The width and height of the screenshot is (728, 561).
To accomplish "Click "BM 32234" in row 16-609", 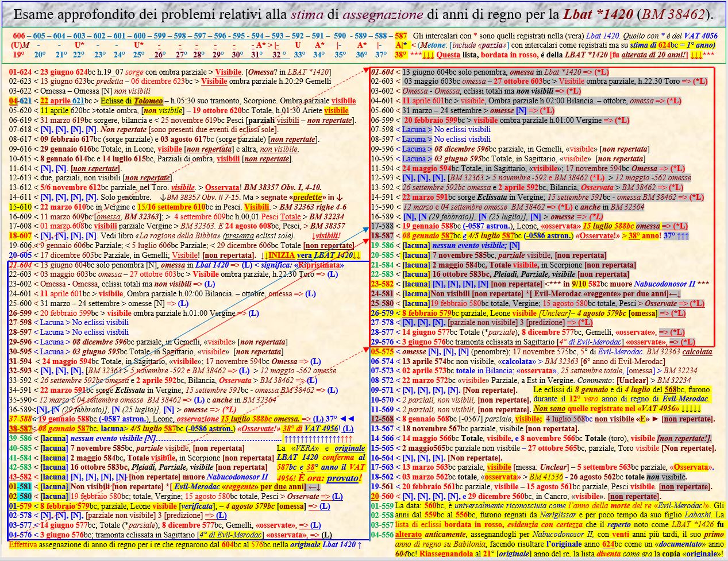I will (x=327, y=216).
